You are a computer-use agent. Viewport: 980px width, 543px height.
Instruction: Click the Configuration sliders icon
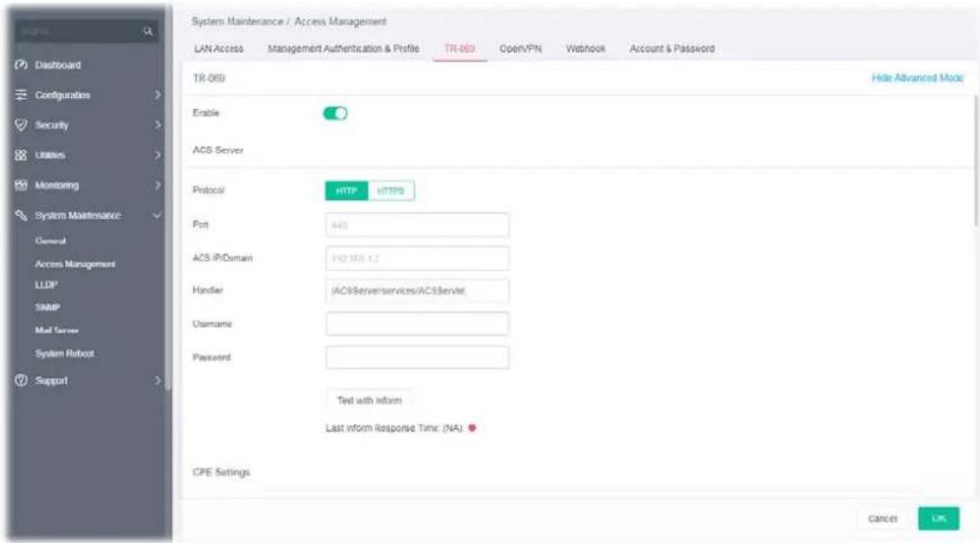22,94
